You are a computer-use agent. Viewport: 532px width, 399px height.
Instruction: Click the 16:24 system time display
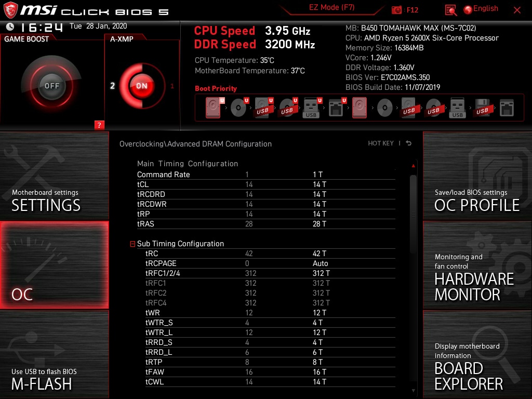[42, 27]
